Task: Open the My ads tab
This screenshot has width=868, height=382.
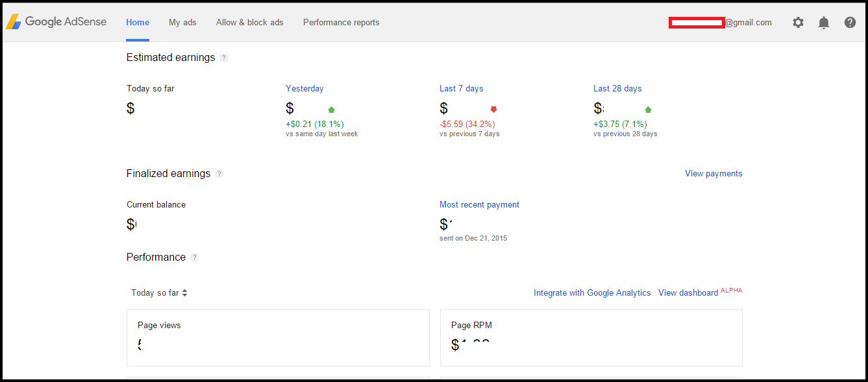Action: pos(182,22)
